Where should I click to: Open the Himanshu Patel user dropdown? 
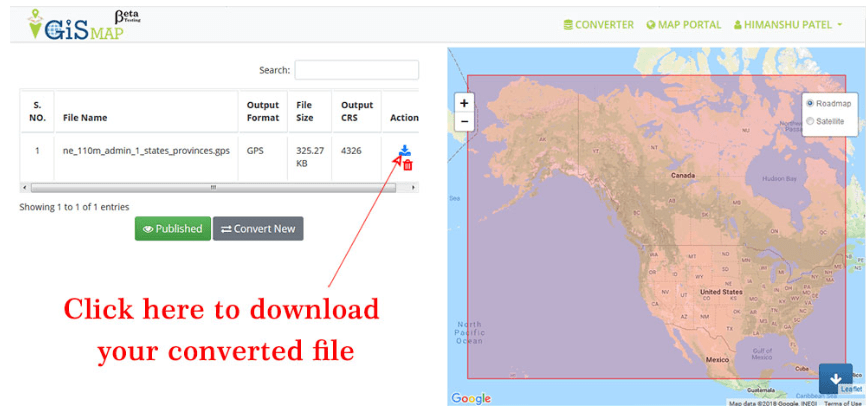point(788,25)
